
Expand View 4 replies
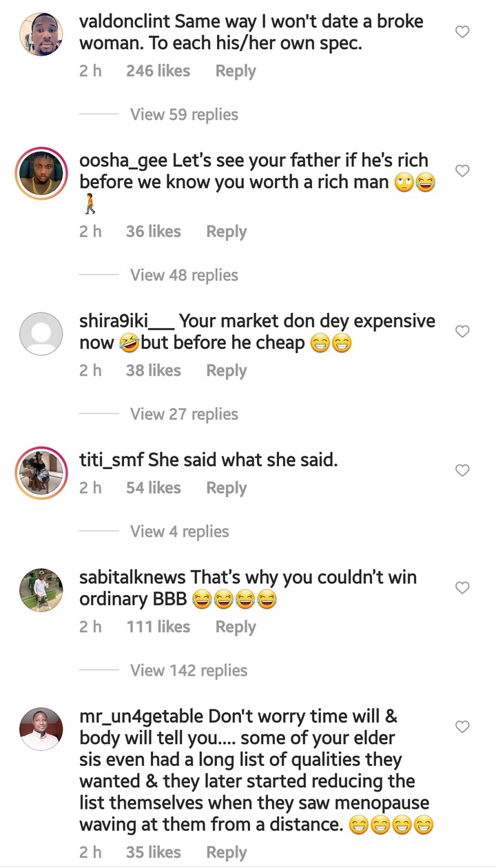(179, 532)
